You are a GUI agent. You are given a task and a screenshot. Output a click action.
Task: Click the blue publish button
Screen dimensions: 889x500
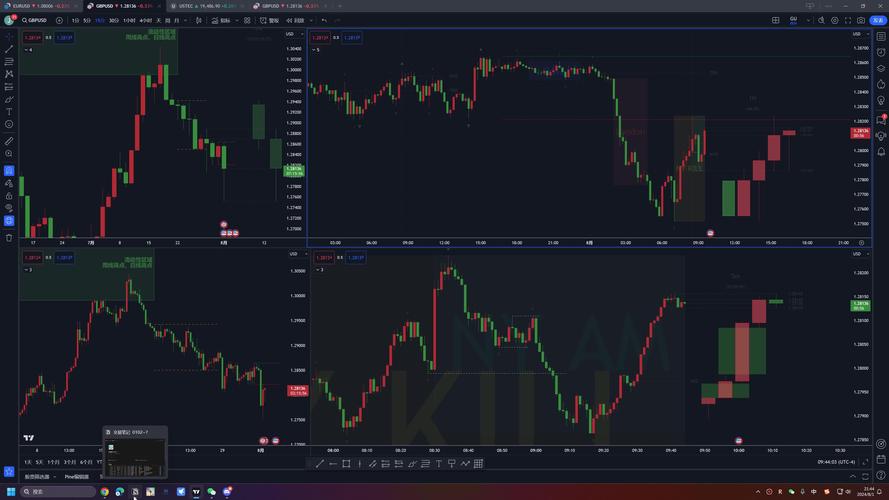point(878,20)
